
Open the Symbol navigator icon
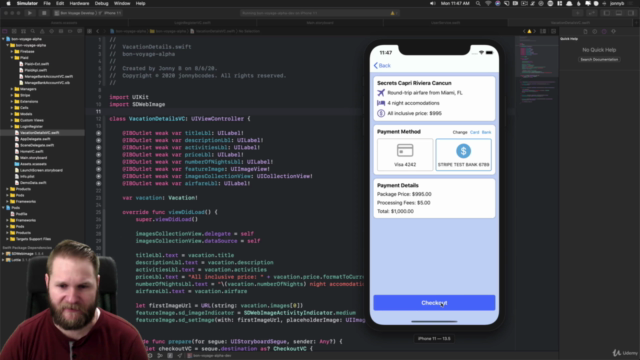[x=23, y=31]
